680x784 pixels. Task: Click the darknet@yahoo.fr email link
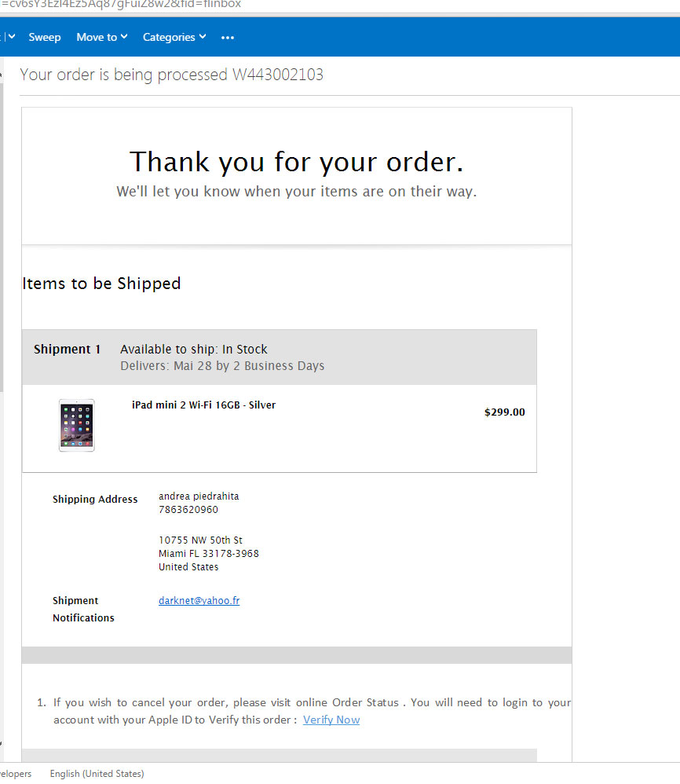[199, 600]
